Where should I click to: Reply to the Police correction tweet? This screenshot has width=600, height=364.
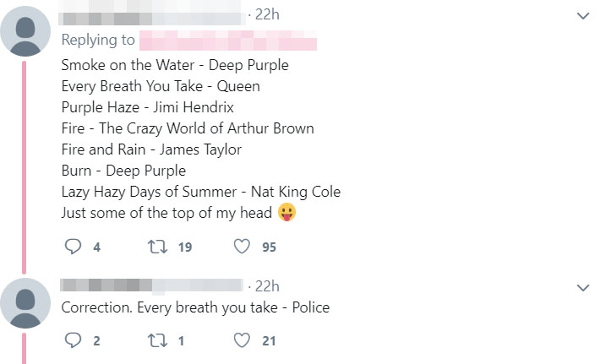click(x=72, y=341)
